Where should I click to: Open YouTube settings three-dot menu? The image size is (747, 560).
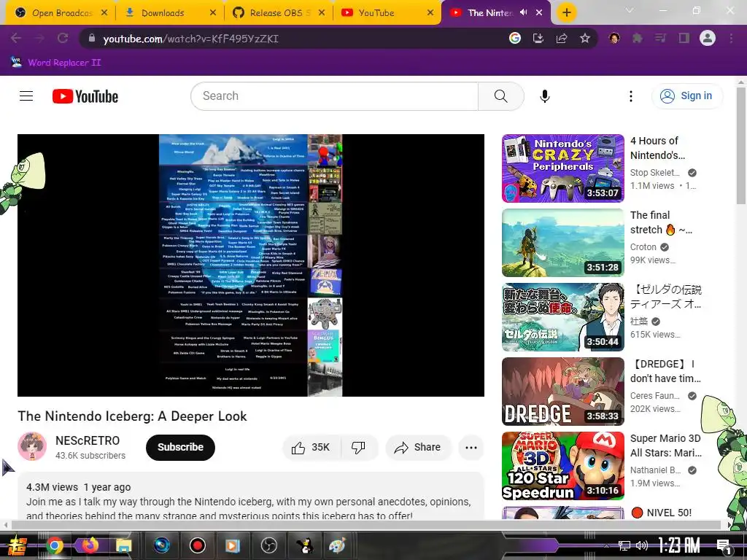(x=631, y=96)
